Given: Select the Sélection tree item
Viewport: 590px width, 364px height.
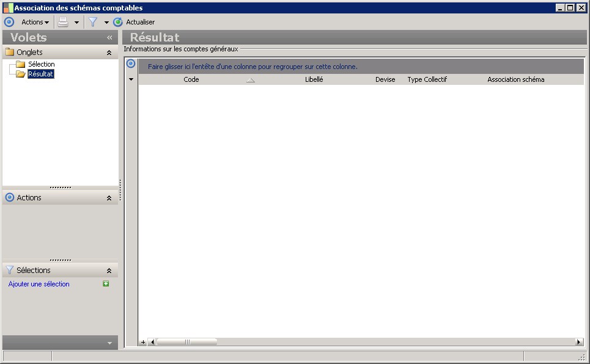Looking at the screenshot, I should point(42,64).
